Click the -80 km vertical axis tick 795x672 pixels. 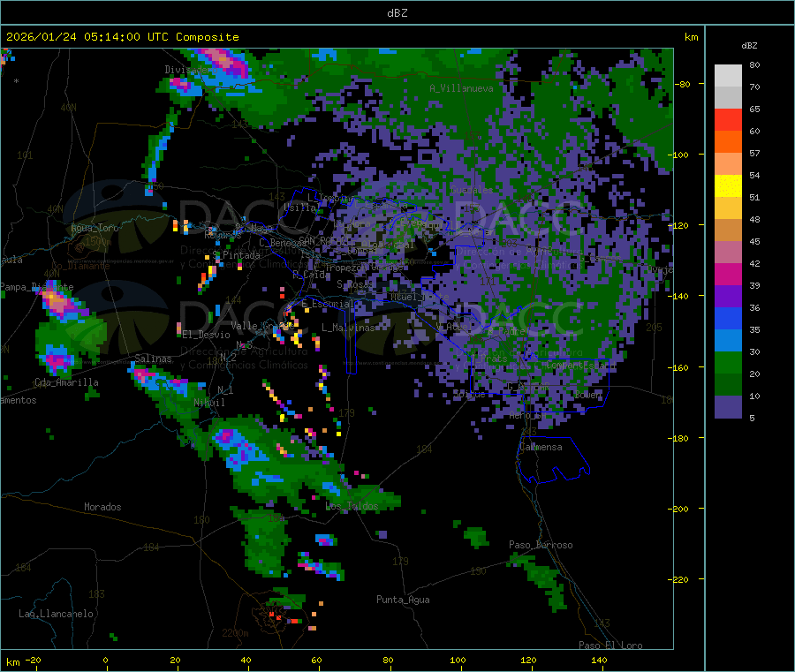coord(682,84)
